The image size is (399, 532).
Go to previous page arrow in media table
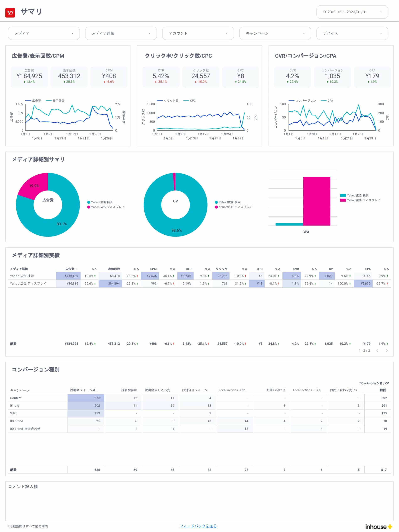tap(377, 351)
